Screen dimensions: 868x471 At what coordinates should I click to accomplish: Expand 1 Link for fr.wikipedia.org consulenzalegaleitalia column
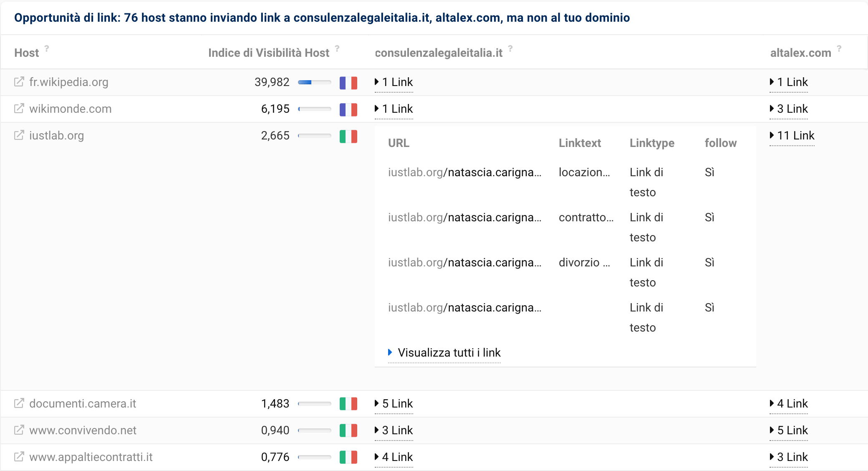394,82
